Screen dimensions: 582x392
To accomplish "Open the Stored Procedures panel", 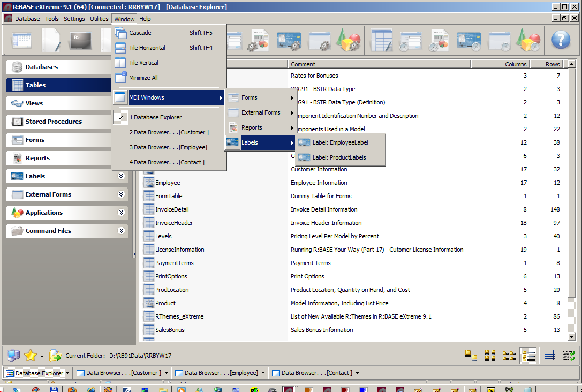I will click(54, 122).
